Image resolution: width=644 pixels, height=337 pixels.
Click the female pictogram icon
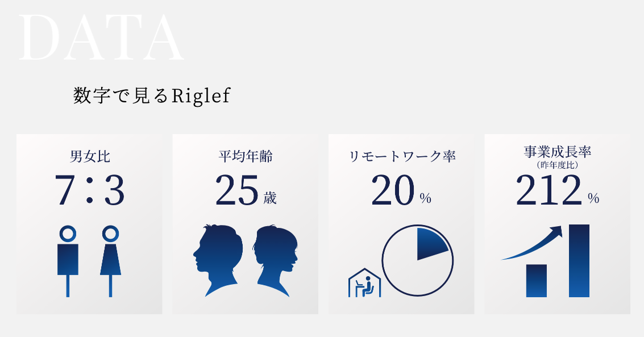click(x=110, y=261)
